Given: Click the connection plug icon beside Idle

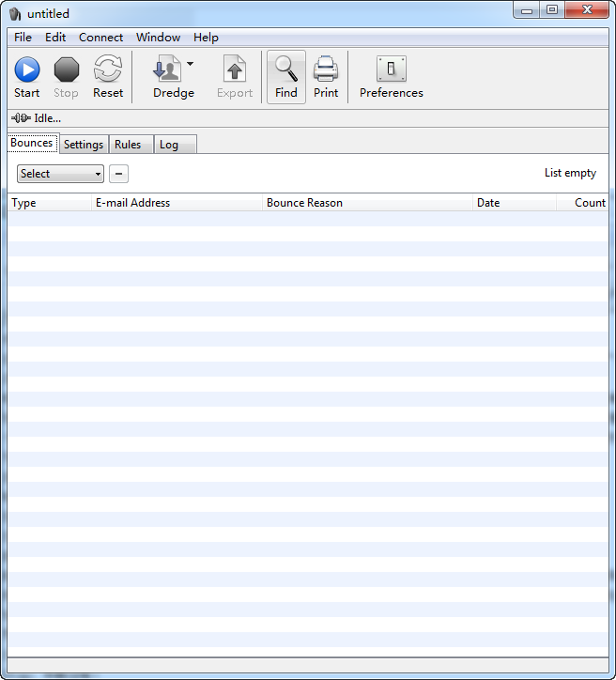Looking at the screenshot, I should pyautogui.click(x=21, y=118).
